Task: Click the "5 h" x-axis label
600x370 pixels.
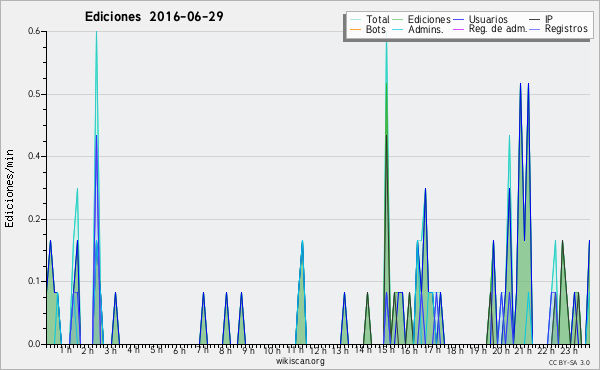Action: click(156, 350)
